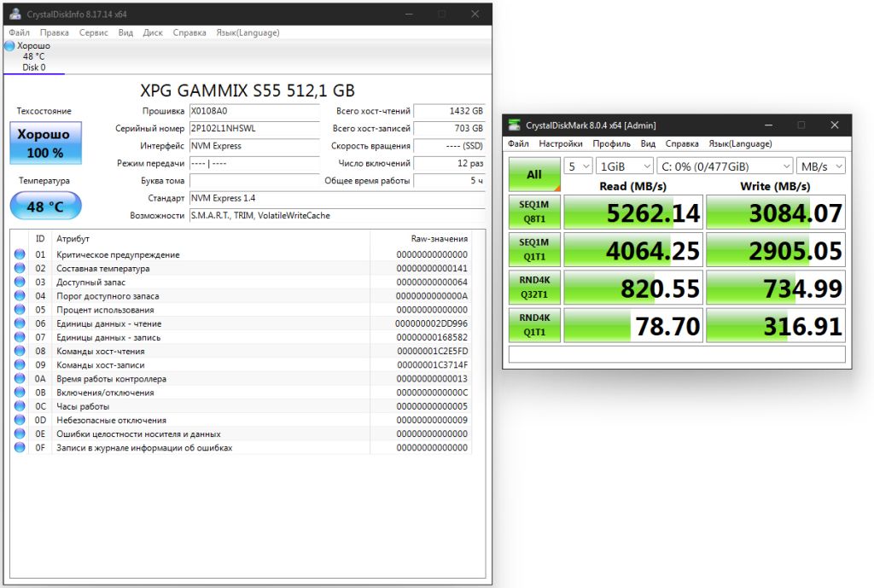Click status orb for 0A Время работы контроллера
The height and width of the screenshot is (588, 874).
click(20, 378)
